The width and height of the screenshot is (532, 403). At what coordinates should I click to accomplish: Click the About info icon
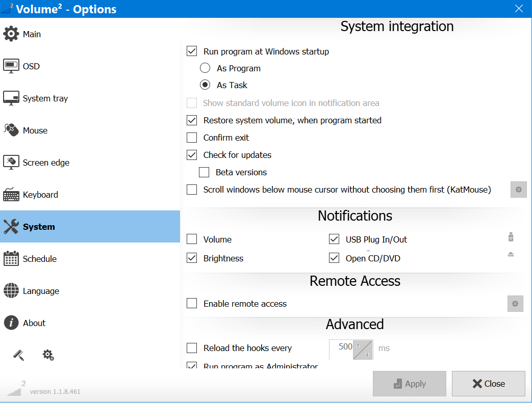click(x=11, y=323)
